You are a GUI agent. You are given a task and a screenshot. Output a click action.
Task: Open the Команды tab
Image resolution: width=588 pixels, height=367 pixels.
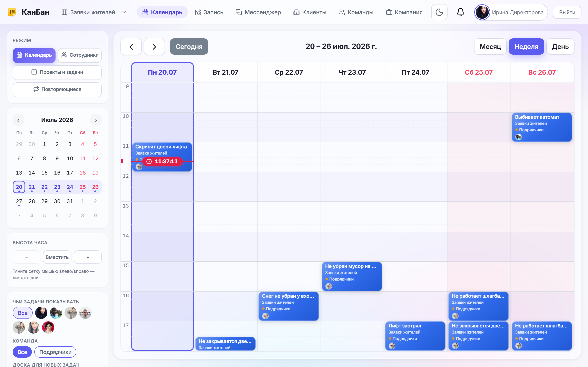coord(356,12)
